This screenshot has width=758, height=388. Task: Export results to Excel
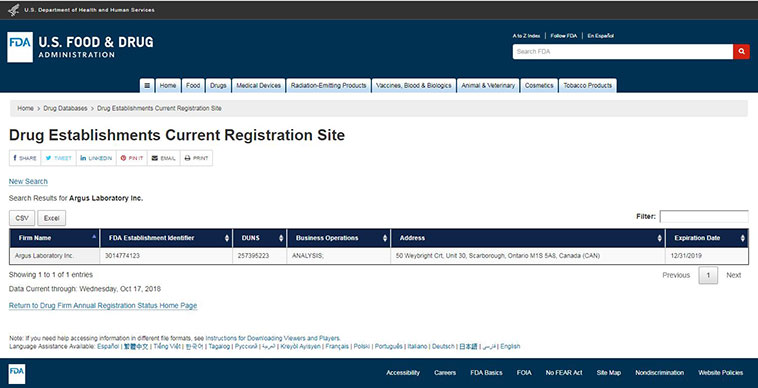[x=52, y=218]
